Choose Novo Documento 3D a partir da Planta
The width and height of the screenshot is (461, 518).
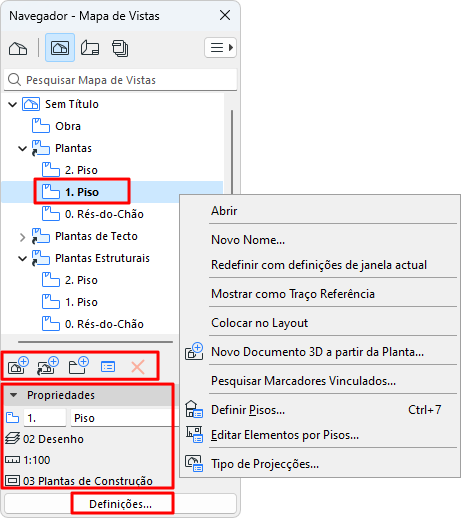pos(318,352)
